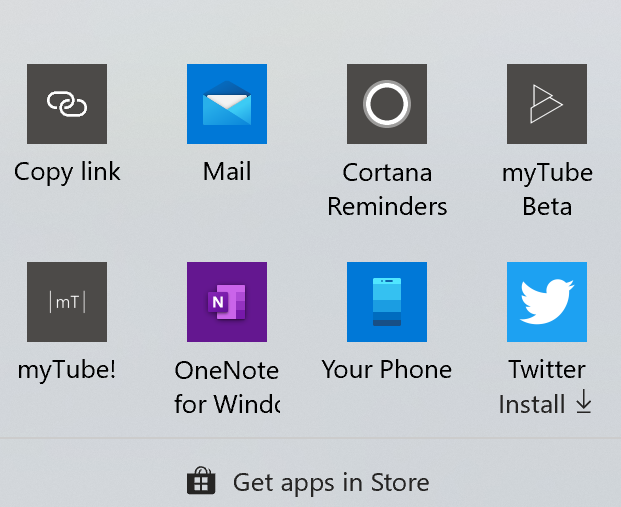Click the download arrow next to Install
Screen dimensions: 621x507
click(583, 402)
